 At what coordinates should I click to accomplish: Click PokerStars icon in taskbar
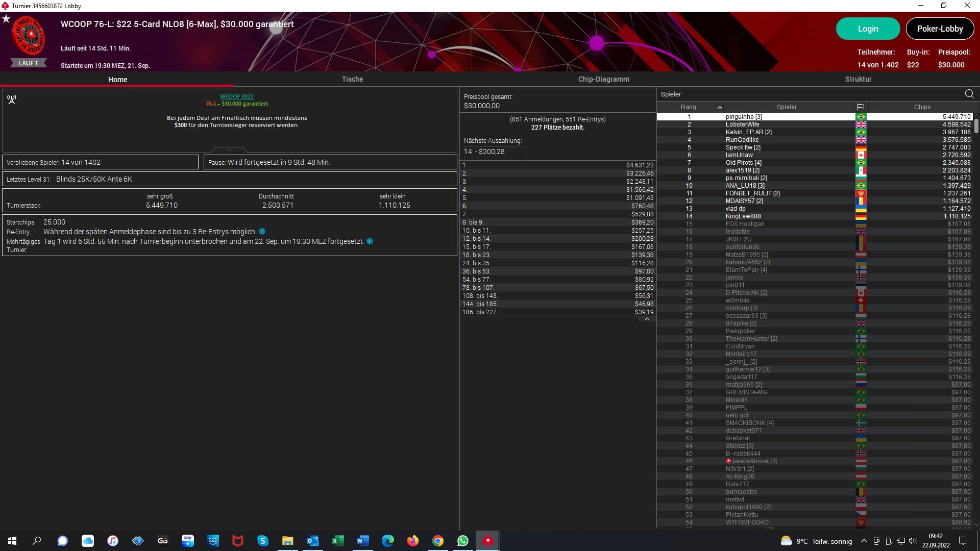tap(488, 541)
